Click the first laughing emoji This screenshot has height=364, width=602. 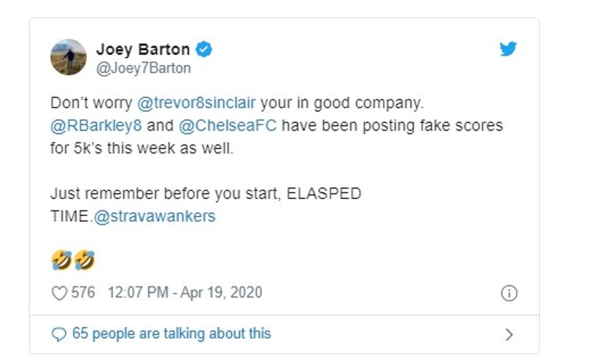click(61, 259)
